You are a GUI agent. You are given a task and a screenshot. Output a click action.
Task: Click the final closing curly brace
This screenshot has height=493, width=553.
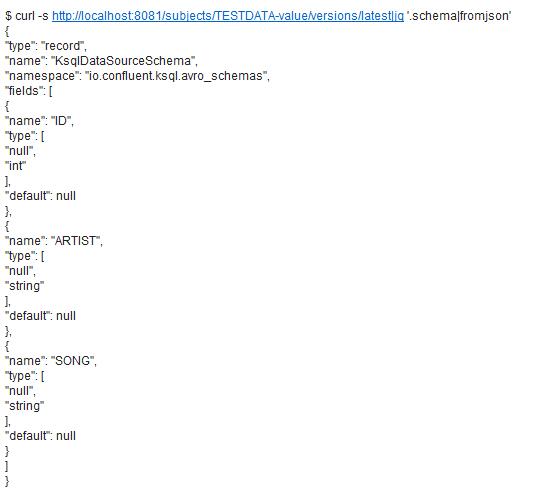click(7, 481)
